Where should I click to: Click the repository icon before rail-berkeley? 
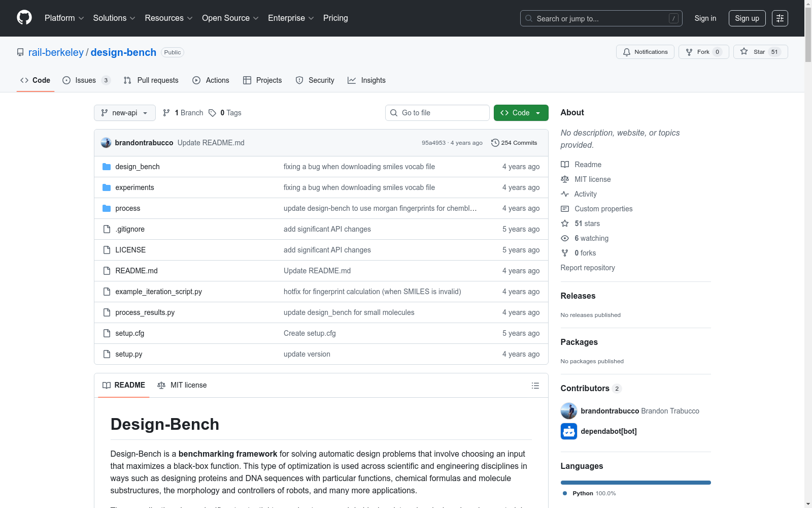[x=20, y=52]
